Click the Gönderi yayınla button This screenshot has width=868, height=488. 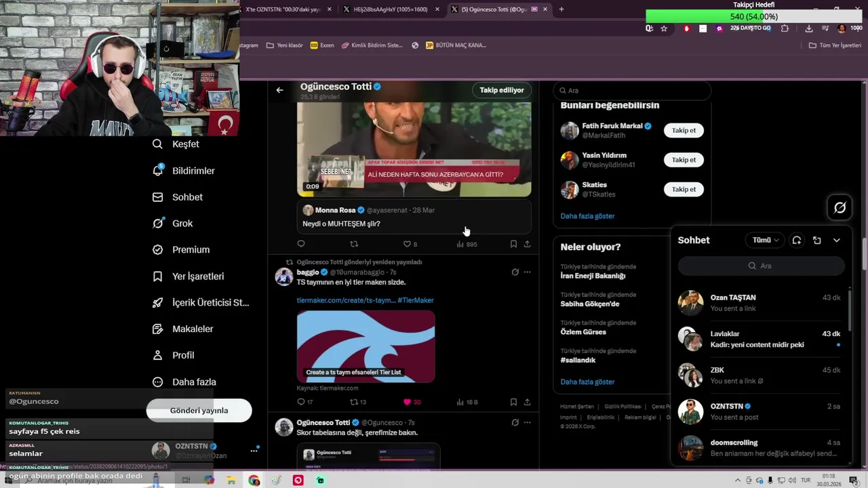click(199, 411)
